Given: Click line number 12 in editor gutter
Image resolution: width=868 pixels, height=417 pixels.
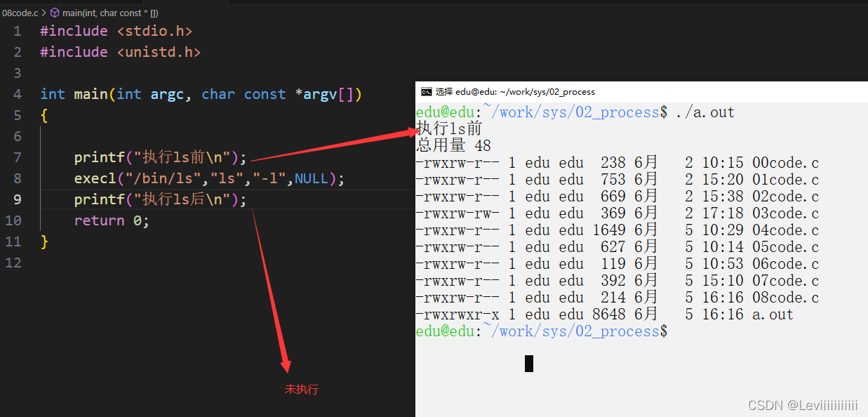Looking at the screenshot, I should point(14,263).
